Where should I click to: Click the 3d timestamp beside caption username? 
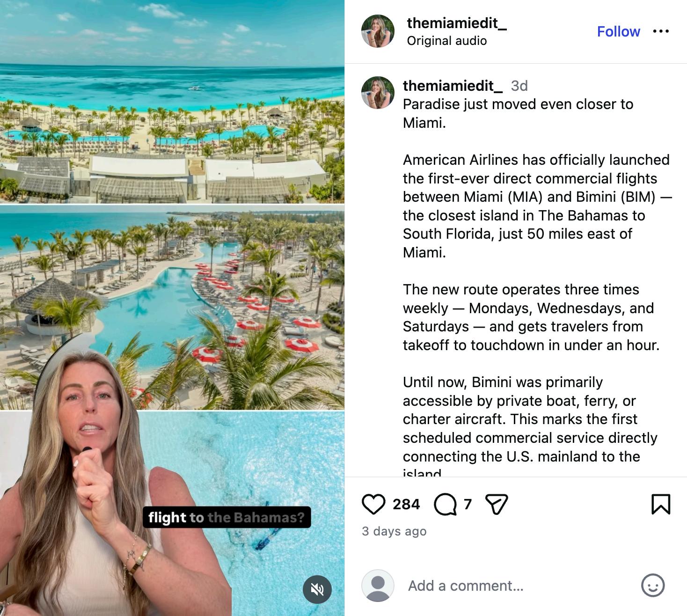[519, 86]
